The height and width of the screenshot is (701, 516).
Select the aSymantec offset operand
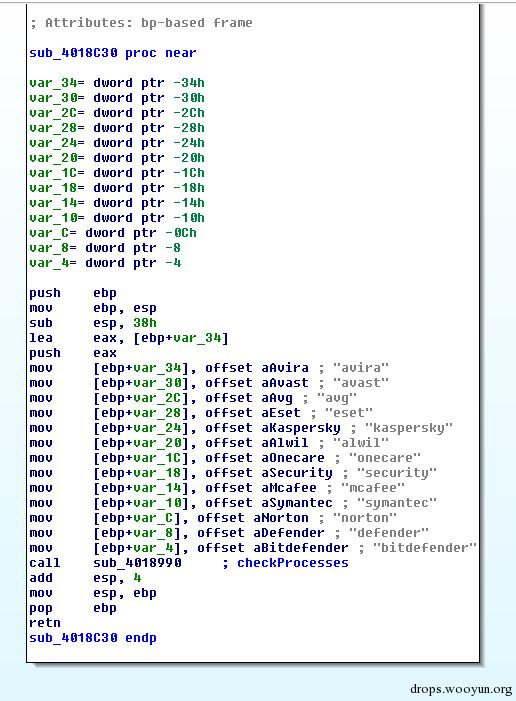click(x=269, y=503)
